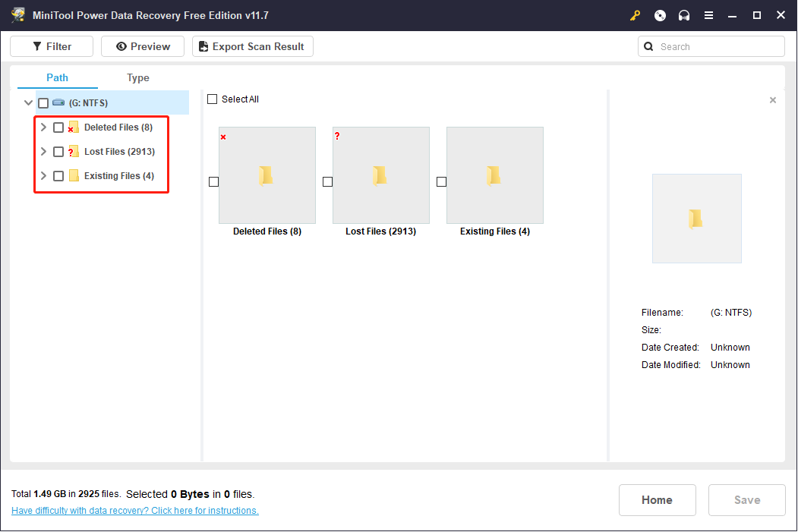Open the bootable media disc icon
798x532 pixels.
pos(660,15)
